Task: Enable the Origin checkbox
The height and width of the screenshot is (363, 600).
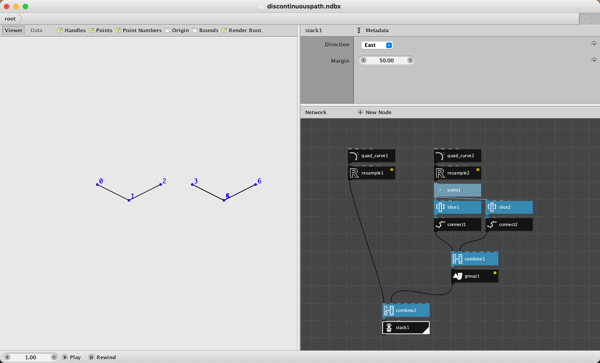Action: pos(168,30)
